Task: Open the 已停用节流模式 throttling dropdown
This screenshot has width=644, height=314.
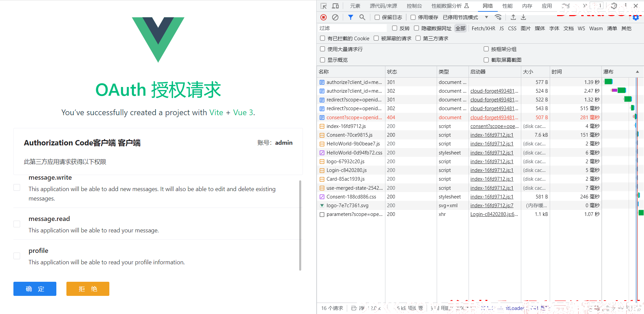Action: click(466, 17)
